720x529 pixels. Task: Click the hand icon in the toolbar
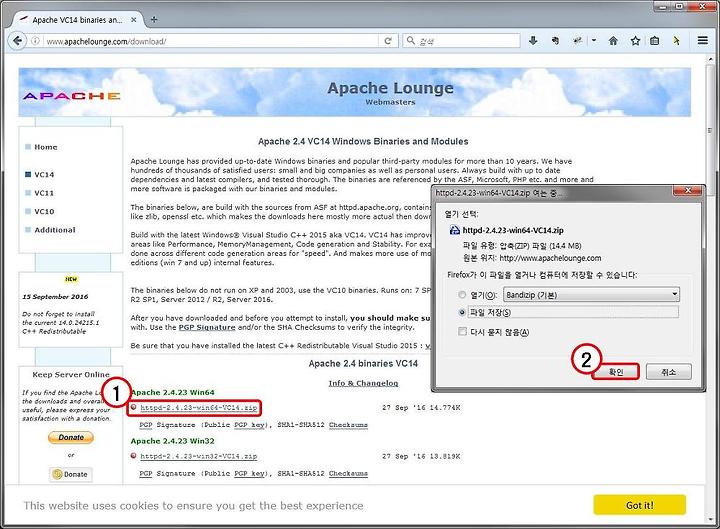(x=555, y=41)
